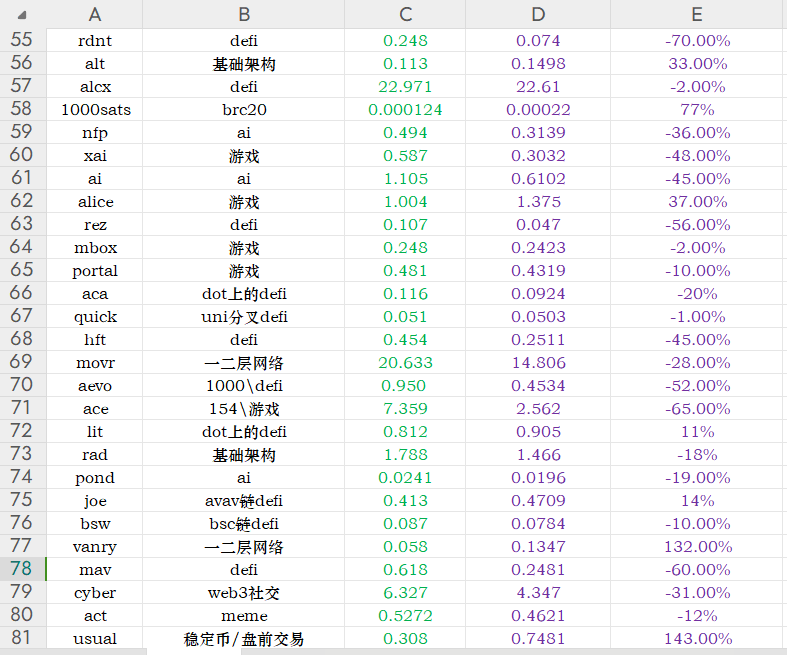Select the 'pond' cell

[x=94, y=477]
